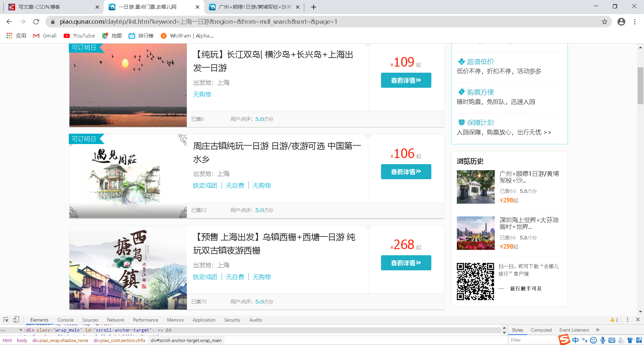Open the Chrome profile account icon

pos(621,22)
